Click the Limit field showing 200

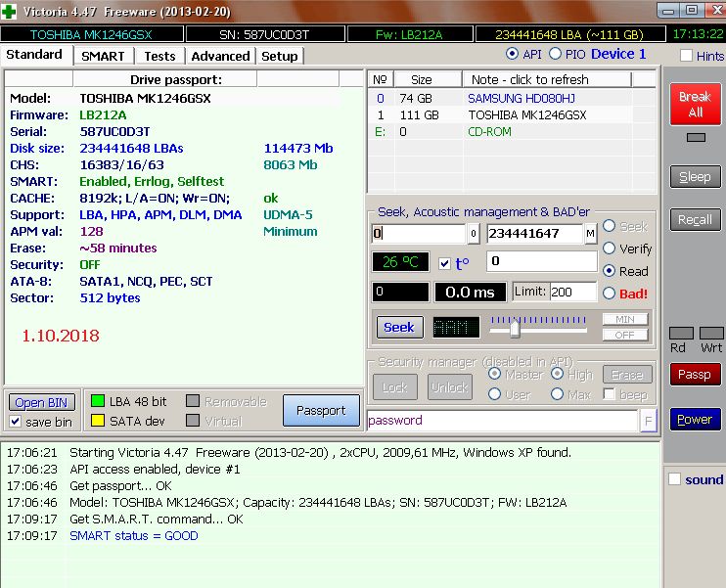coord(573,292)
